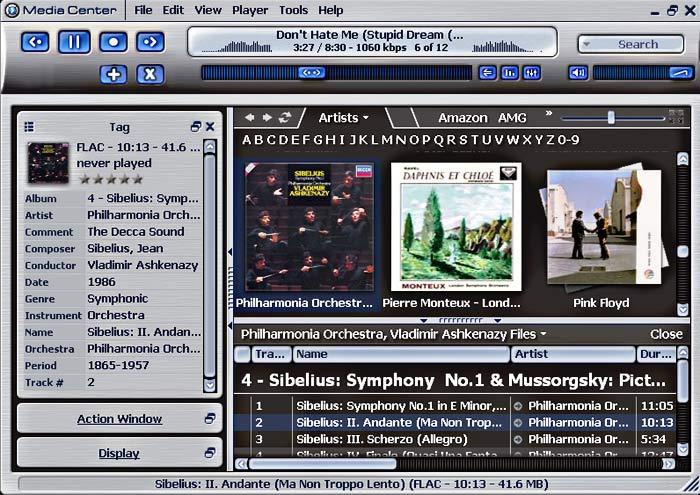Open the Artists view dropdown
700x495 pixels.
tap(343, 118)
